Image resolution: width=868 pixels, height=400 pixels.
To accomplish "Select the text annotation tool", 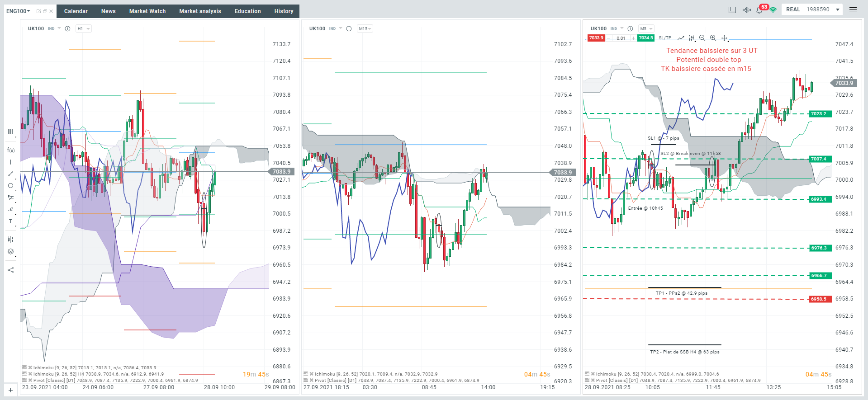I will (10, 221).
